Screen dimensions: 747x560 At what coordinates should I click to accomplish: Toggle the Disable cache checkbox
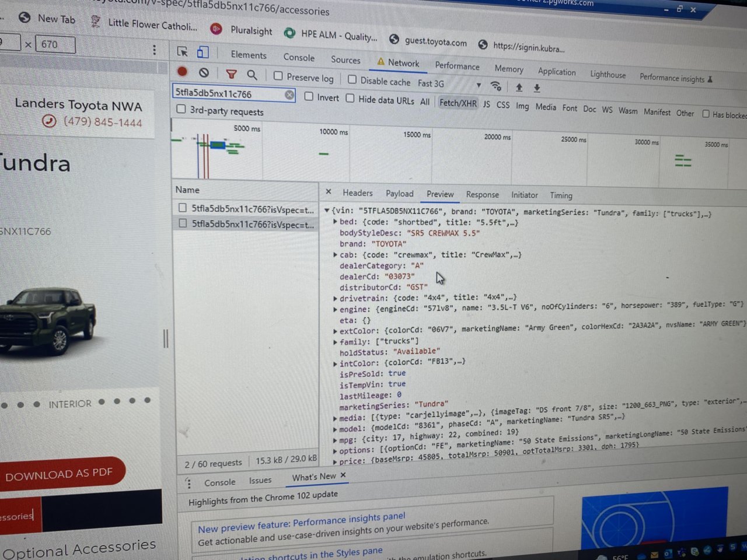click(x=352, y=79)
